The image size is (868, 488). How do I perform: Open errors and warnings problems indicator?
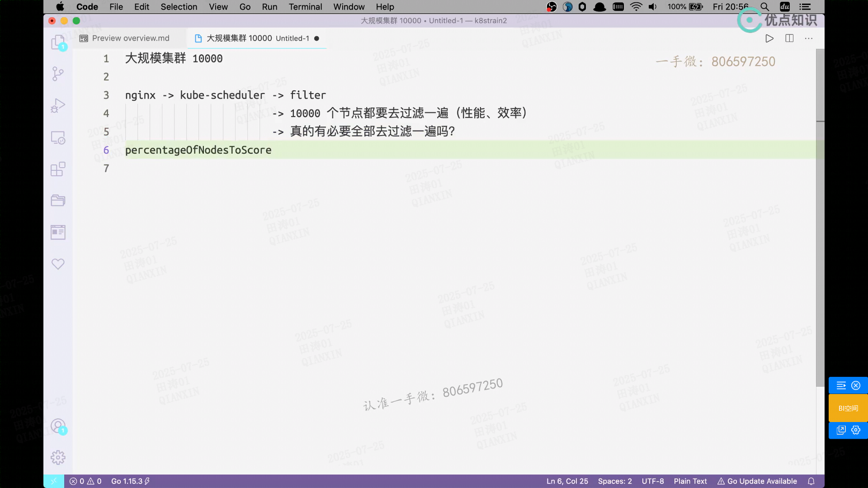85,481
